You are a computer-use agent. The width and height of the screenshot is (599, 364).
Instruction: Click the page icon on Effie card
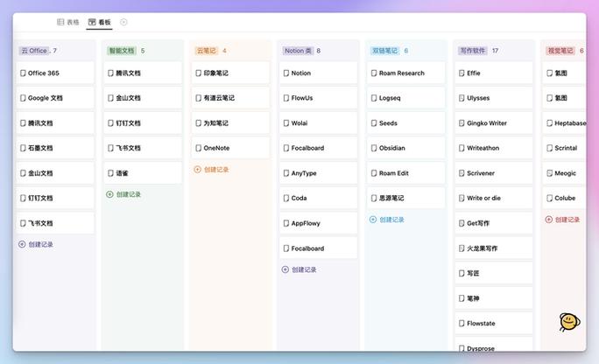(462, 73)
